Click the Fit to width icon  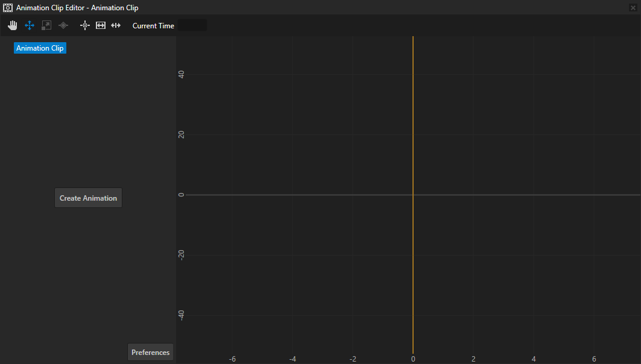101,25
